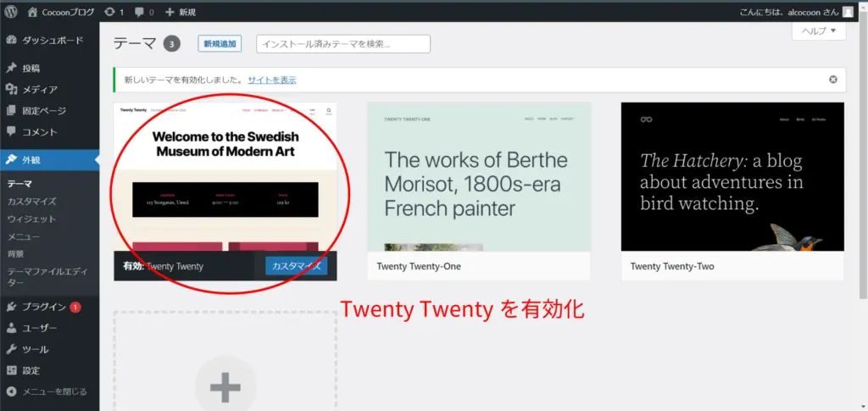Open the Twenty Twenty theme screenshot
Viewport: 868px width, 411px height.
coord(225,177)
